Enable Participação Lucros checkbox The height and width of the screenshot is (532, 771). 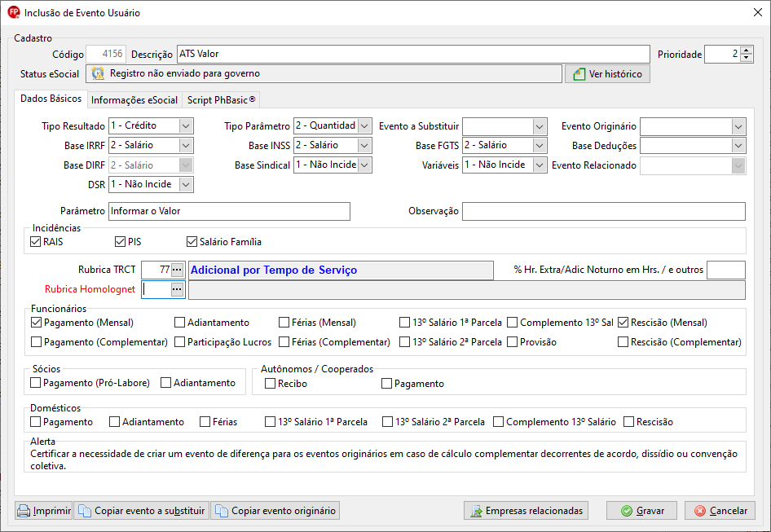tap(179, 341)
